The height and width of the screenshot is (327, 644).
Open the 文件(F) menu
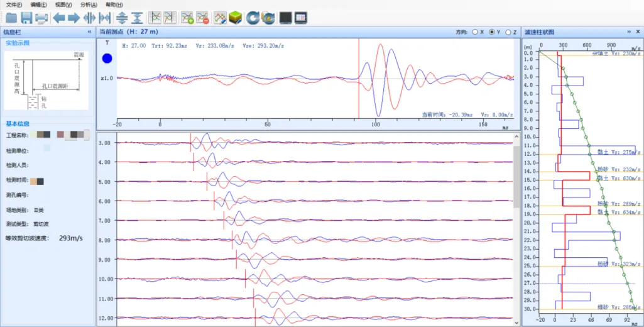click(14, 4)
